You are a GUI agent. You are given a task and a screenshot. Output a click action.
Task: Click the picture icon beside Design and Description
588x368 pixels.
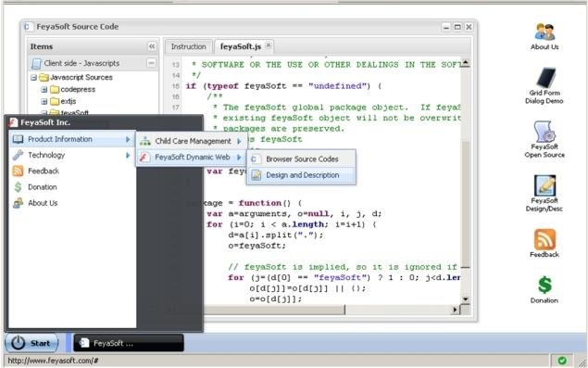(256, 175)
